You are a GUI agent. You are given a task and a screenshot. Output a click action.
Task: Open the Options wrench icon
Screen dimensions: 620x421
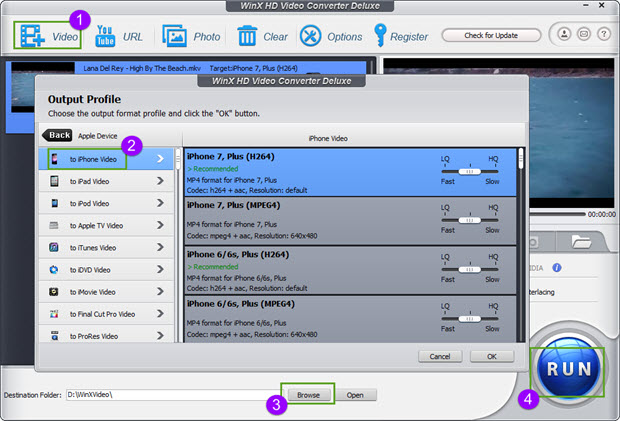pyautogui.click(x=310, y=36)
